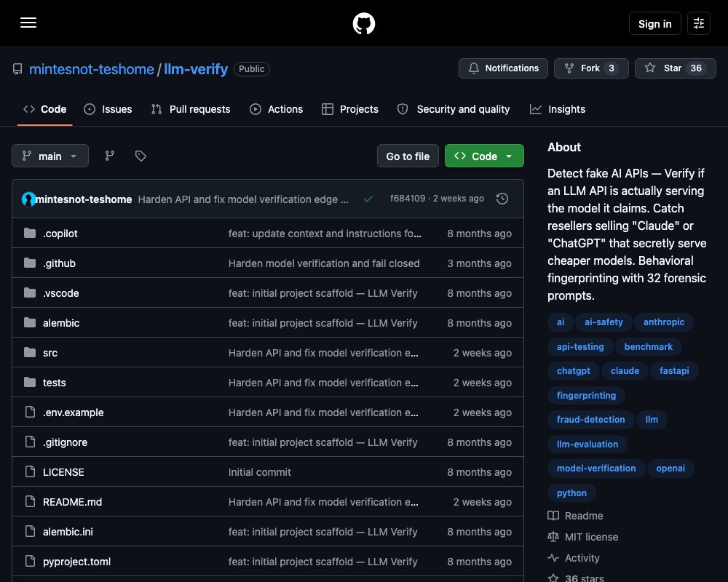This screenshot has width=728, height=582.
Task: Select the Projects tab
Action: tap(350, 109)
